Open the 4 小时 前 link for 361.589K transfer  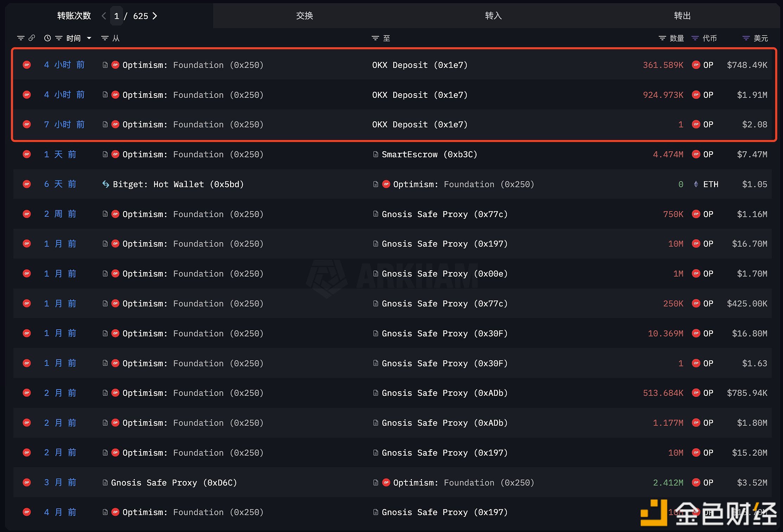64,65
